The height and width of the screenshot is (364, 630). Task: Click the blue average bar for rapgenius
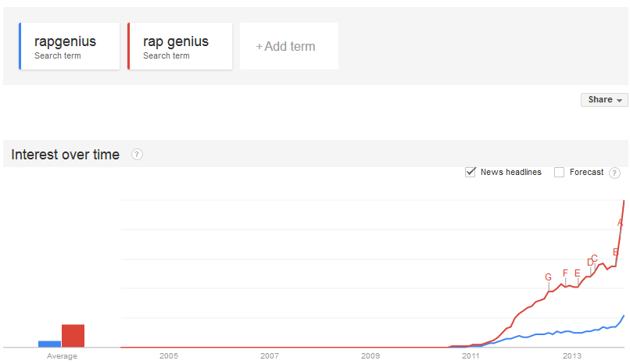(x=49, y=343)
